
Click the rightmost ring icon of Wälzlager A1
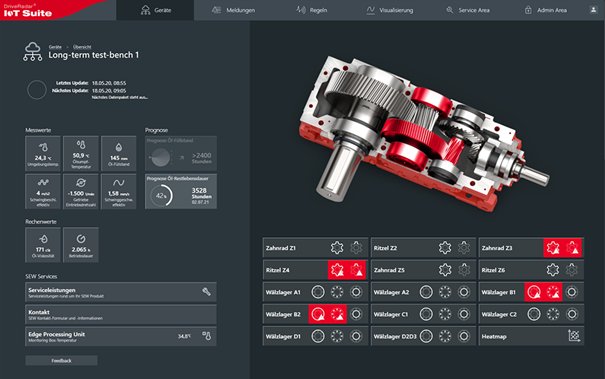click(x=356, y=292)
